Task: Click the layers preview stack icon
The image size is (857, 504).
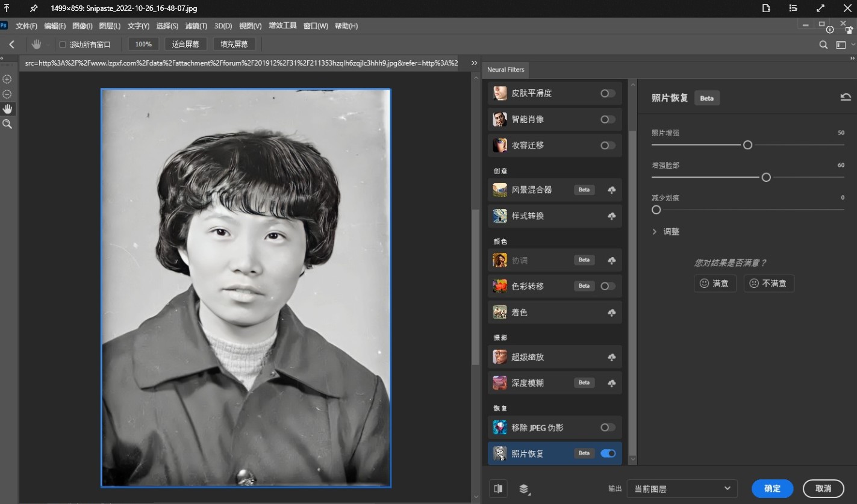Action: coord(524,489)
